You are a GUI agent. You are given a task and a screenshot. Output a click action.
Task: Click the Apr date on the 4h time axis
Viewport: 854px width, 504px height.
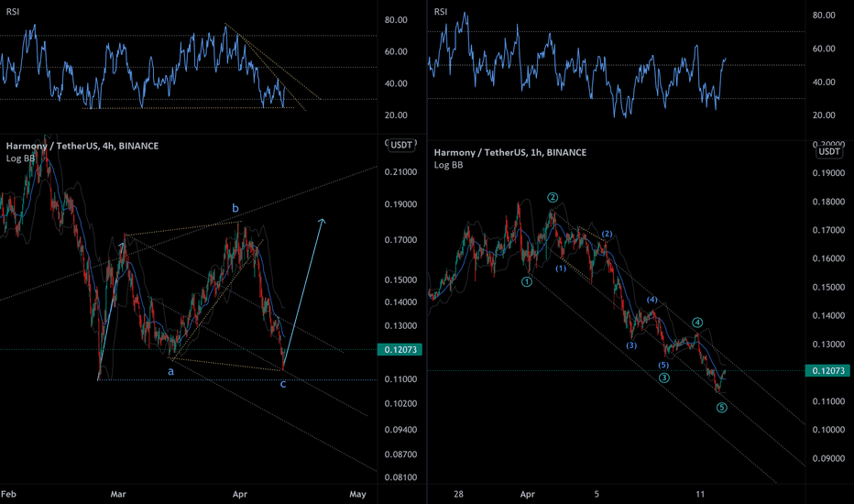pyautogui.click(x=240, y=494)
